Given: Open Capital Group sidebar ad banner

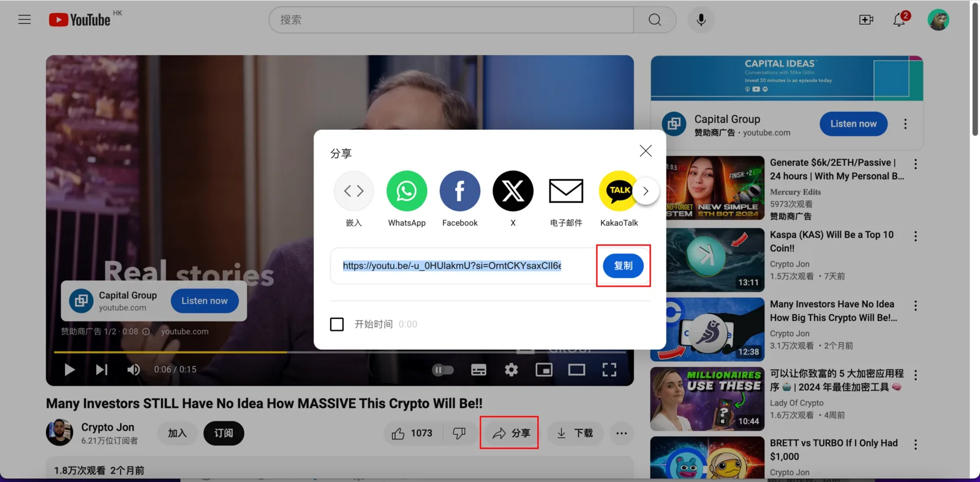Looking at the screenshot, I should pyautogui.click(x=787, y=78).
